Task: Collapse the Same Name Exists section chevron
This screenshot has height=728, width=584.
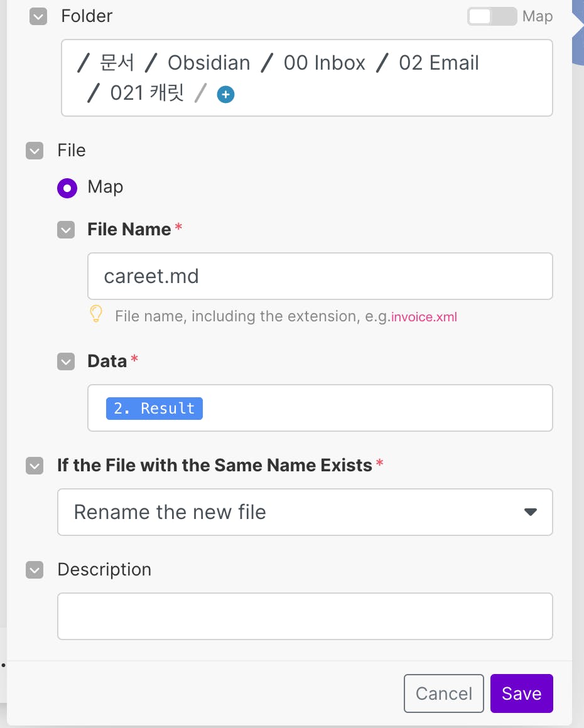Action: tap(35, 466)
